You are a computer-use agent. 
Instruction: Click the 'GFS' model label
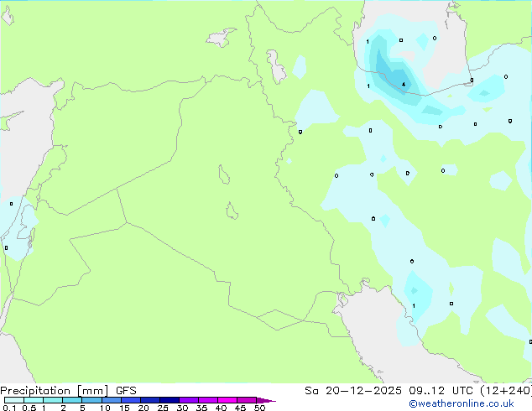pyautogui.click(x=126, y=391)
